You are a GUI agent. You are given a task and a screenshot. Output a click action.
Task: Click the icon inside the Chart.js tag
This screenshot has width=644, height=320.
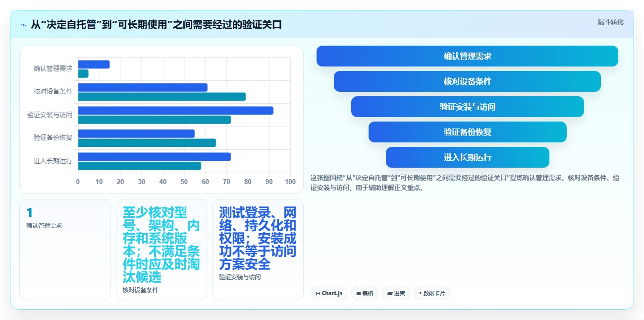[318, 293]
